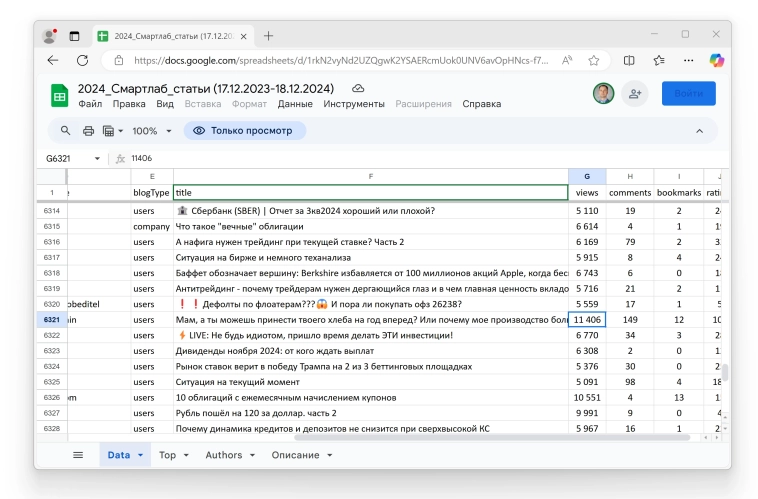Click the share add-person icon

(635, 94)
